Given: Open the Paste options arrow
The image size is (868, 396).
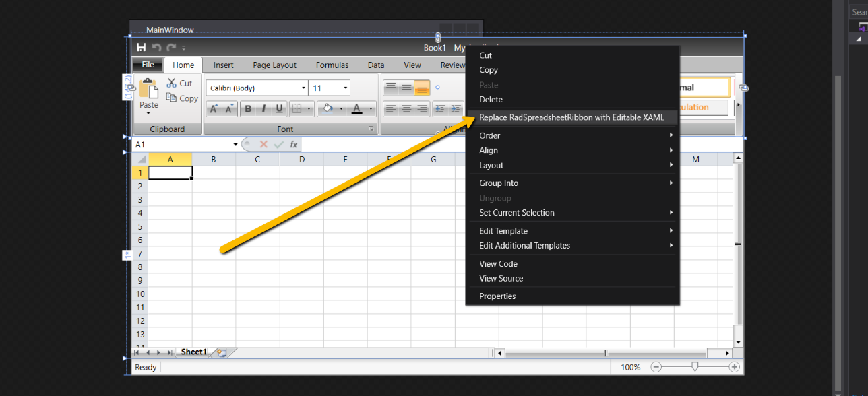Looking at the screenshot, I should [x=149, y=113].
